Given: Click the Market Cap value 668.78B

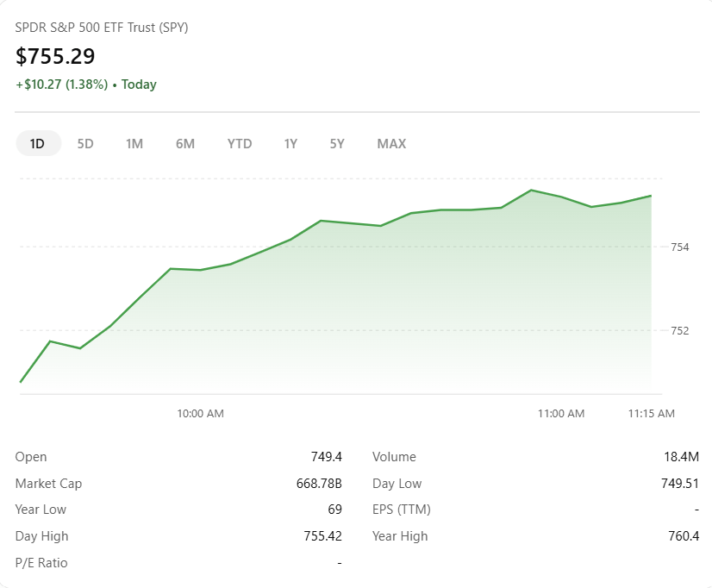Looking at the screenshot, I should pos(319,484).
